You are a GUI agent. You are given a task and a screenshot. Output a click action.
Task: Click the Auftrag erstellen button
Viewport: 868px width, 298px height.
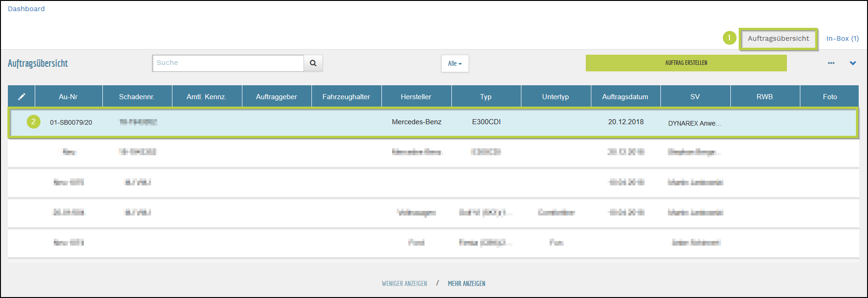point(686,63)
